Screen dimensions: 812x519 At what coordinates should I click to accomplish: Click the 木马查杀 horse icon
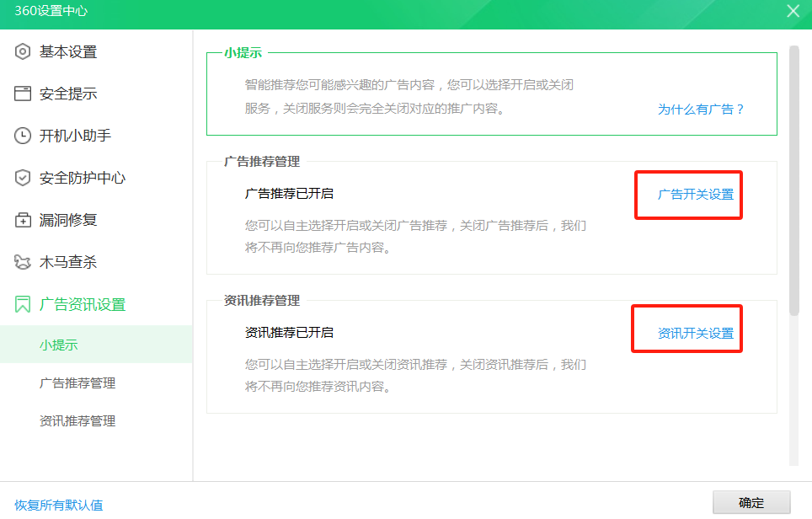click(x=22, y=262)
